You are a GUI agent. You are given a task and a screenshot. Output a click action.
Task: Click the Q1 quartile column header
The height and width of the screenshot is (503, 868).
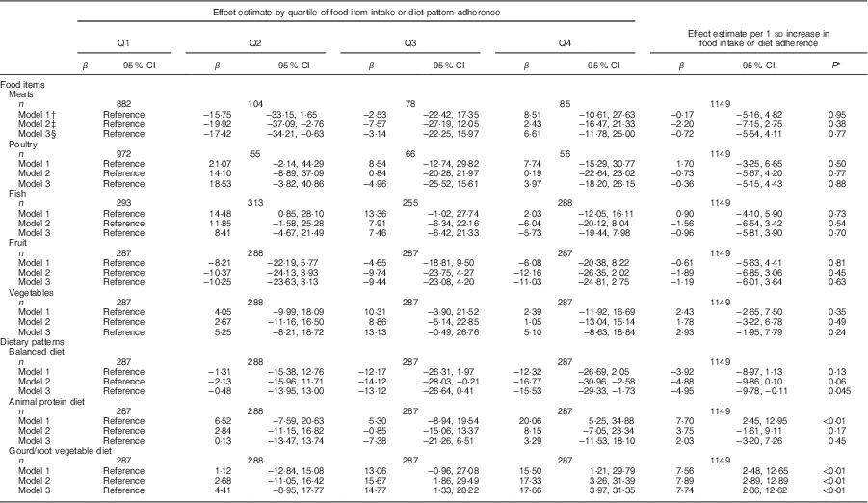(122, 44)
